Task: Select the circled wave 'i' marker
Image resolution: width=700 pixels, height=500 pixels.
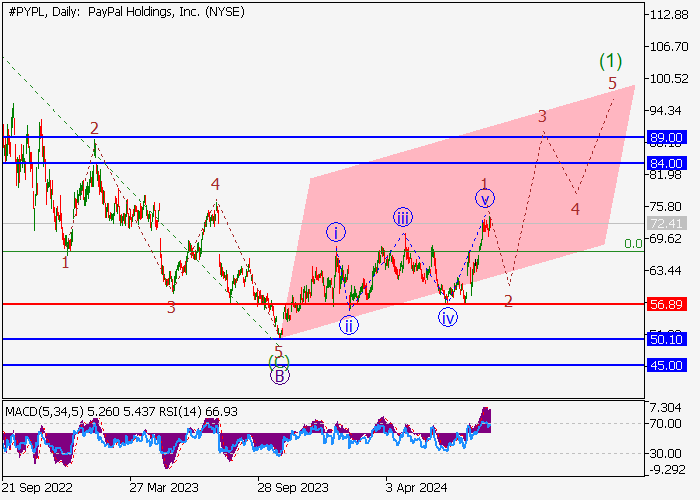Action: [336, 232]
